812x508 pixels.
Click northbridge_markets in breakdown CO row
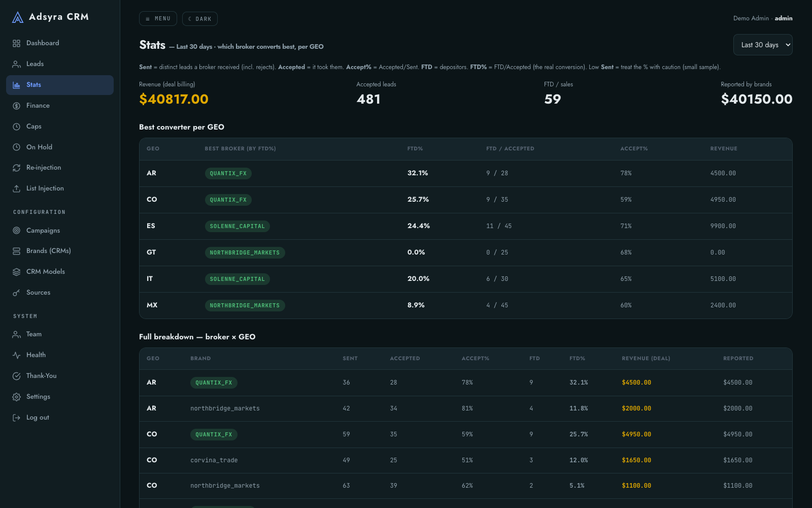tap(225, 486)
